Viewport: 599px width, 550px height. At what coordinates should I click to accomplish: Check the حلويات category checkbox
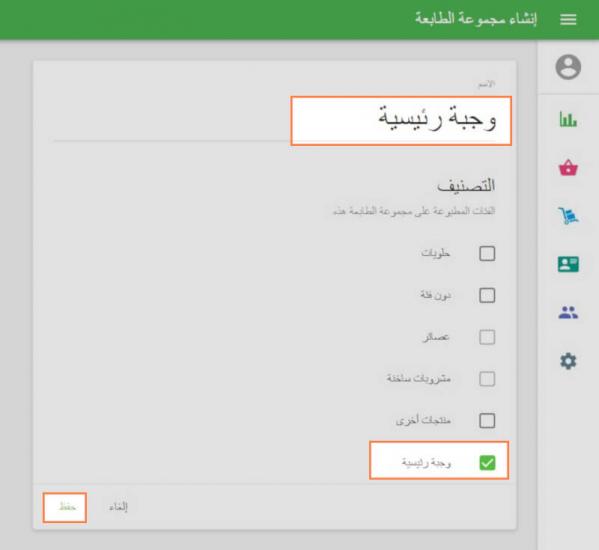pos(487,254)
